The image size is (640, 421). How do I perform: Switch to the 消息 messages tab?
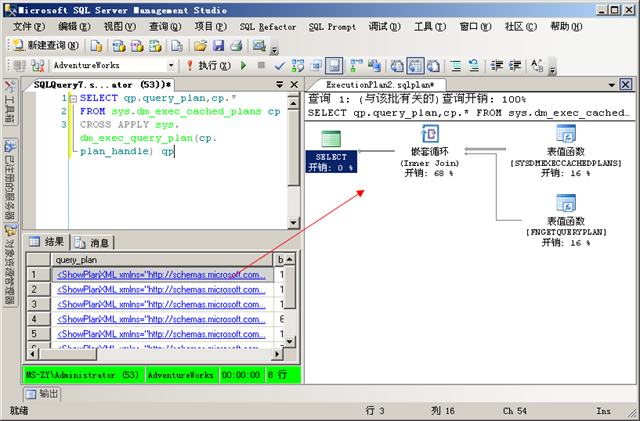[x=92, y=243]
